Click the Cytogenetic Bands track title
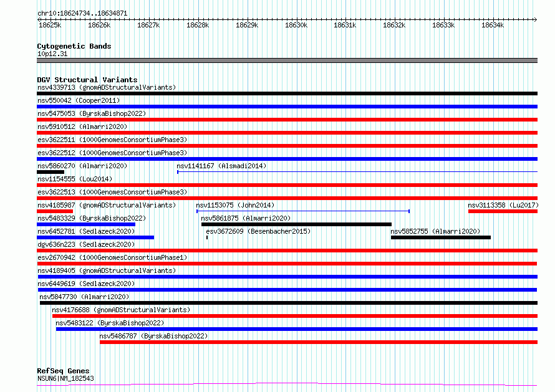555x392 pixels. (x=74, y=46)
